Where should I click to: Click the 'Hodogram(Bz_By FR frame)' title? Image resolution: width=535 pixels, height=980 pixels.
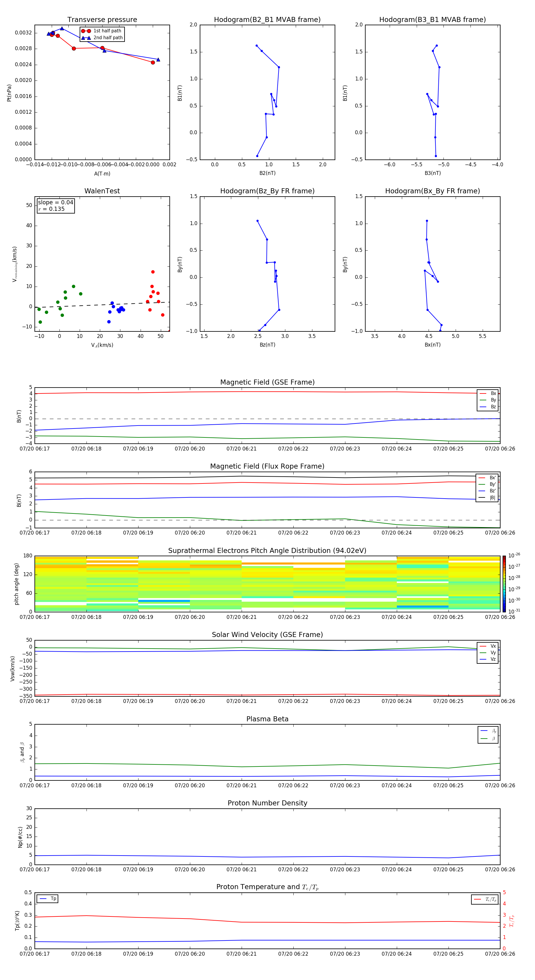pyautogui.click(x=267, y=191)
